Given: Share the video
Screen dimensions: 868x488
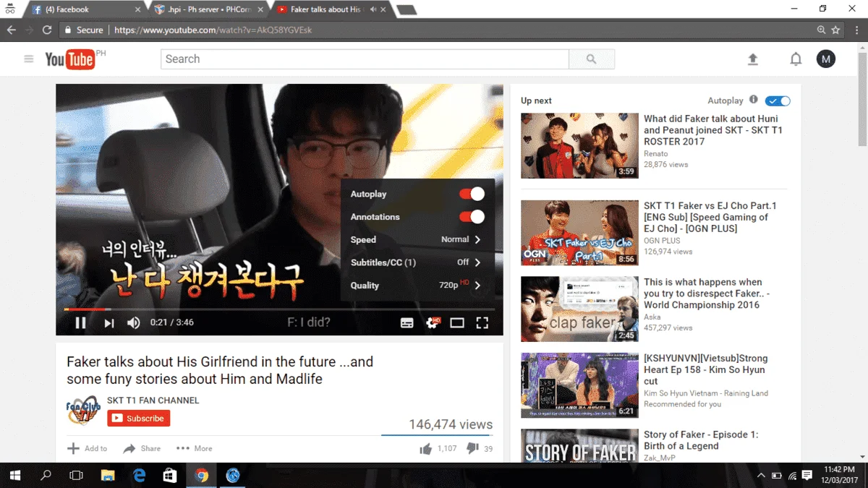Looking at the screenshot, I should (142, 448).
